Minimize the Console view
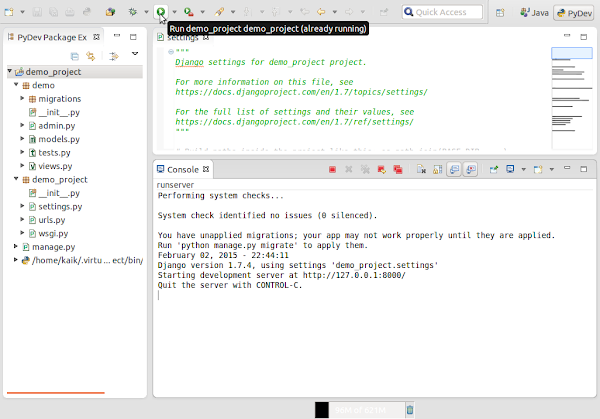Viewport: 600px width, 419px height. click(567, 168)
